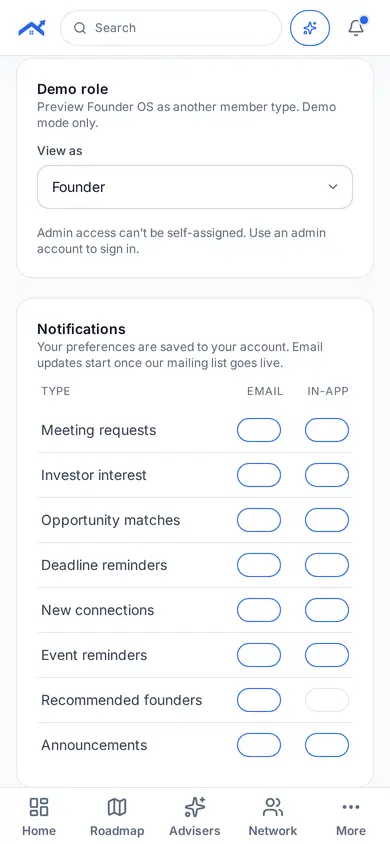
Task: Click the chevron in the Founder selector
Action: (x=333, y=187)
